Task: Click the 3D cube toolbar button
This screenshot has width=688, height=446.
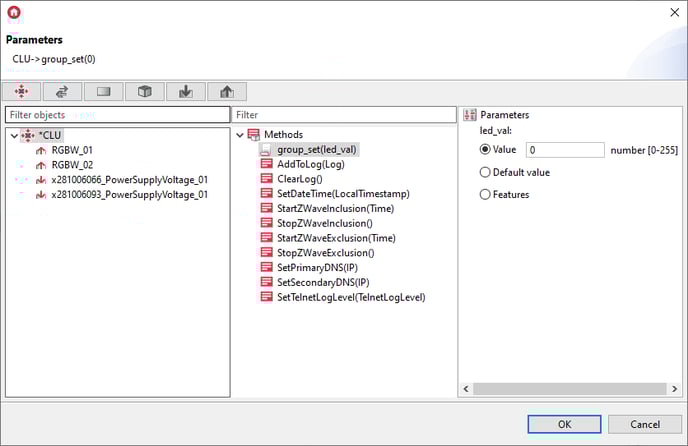Action: point(145,92)
